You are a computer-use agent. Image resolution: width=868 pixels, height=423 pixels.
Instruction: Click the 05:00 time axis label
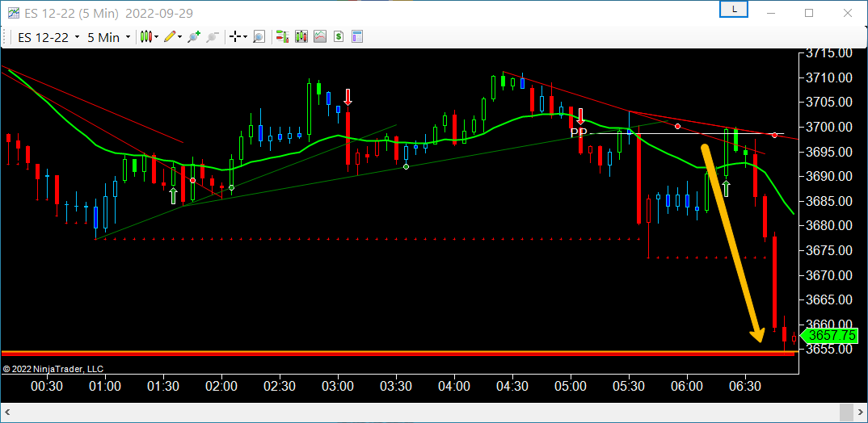[571, 385]
